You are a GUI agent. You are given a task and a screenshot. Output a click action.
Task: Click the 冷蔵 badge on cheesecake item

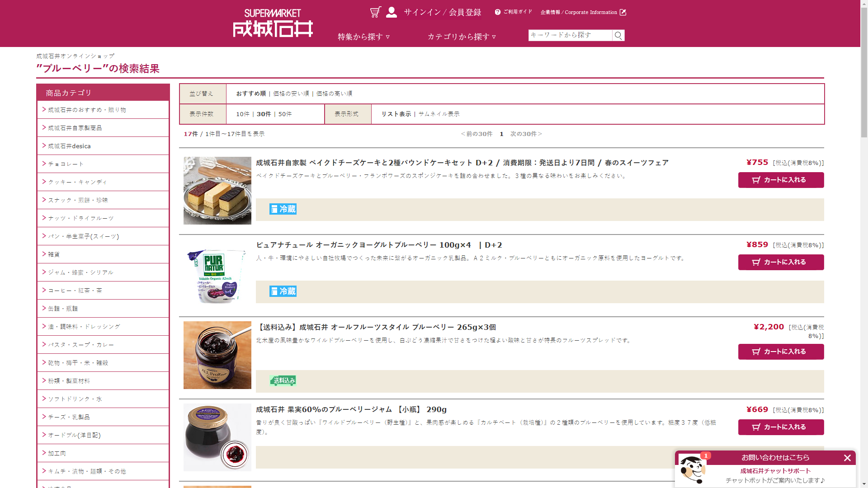click(x=283, y=209)
